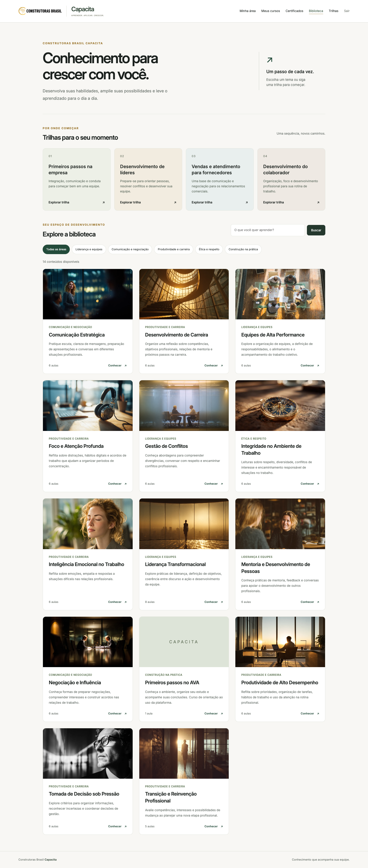This screenshot has height=868, width=368.
Task: Go to Meus cursos in the navigation
Action: (270, 11)
